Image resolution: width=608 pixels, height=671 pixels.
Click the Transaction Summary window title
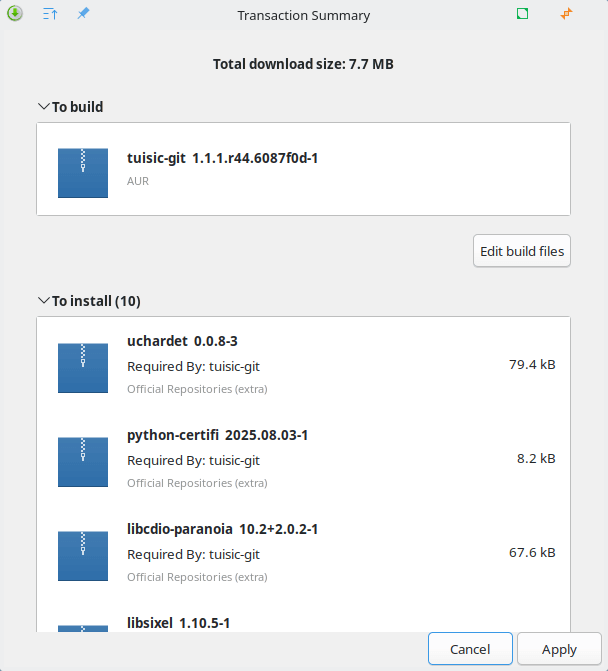(x=303, y=15)
